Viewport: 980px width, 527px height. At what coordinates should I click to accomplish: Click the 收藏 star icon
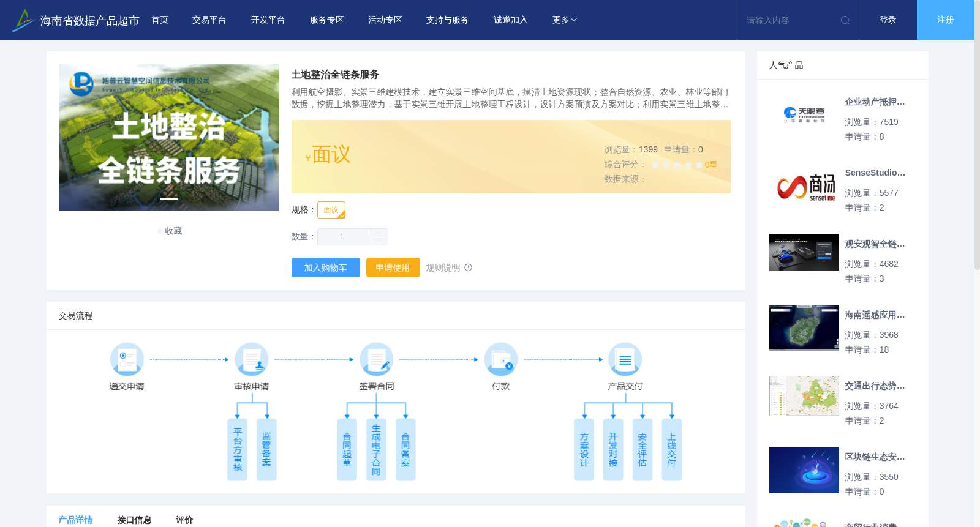[160, 231]
